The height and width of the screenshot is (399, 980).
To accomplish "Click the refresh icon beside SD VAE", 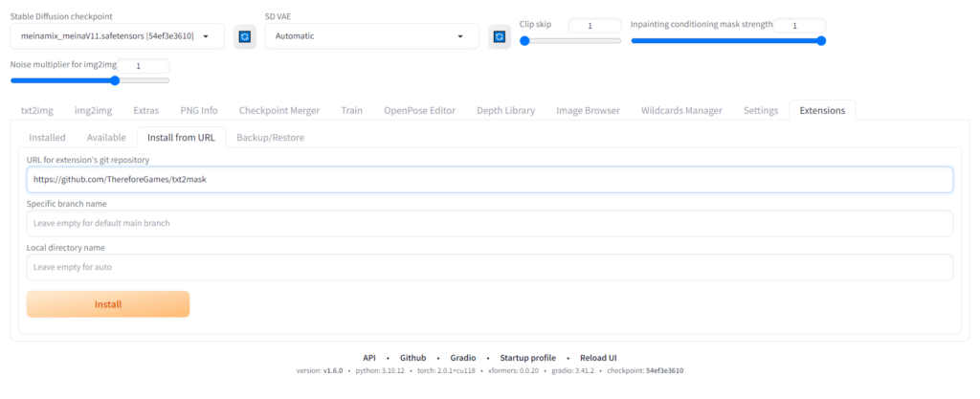I will tap(499, 36).
